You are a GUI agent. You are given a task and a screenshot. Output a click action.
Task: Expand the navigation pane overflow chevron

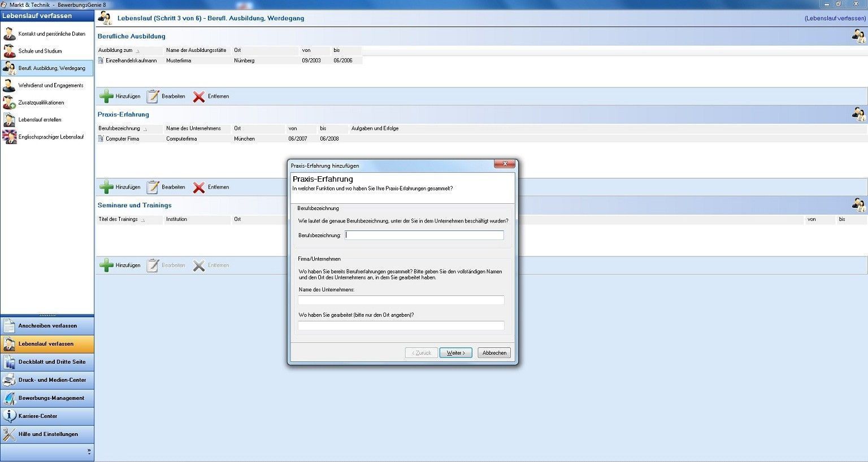coord(89,451)
